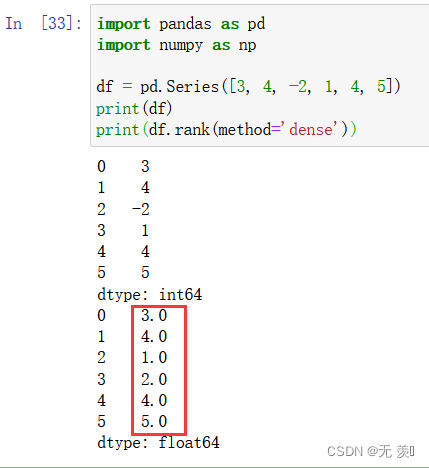Click the pd.Series definition line
The image size is (429, 468).
pyautogui.click(x=248, y=87)
